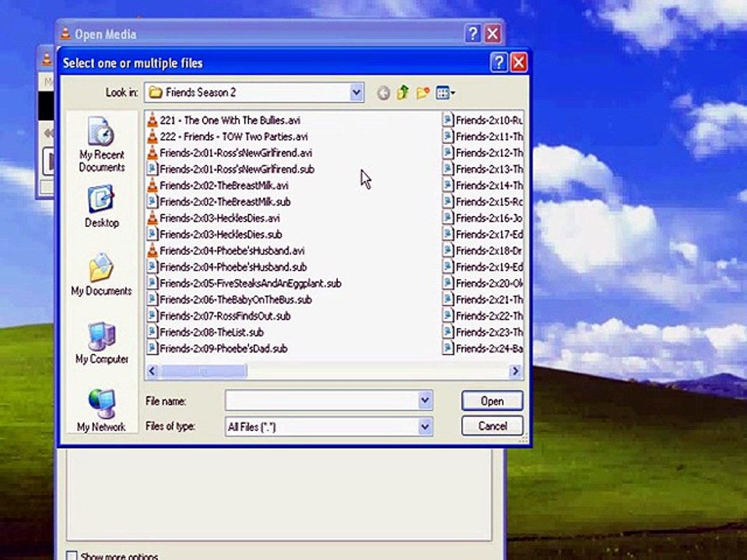Browse My Computer location
The height and width of the screenshot is (560, 747).
point(101,343)
